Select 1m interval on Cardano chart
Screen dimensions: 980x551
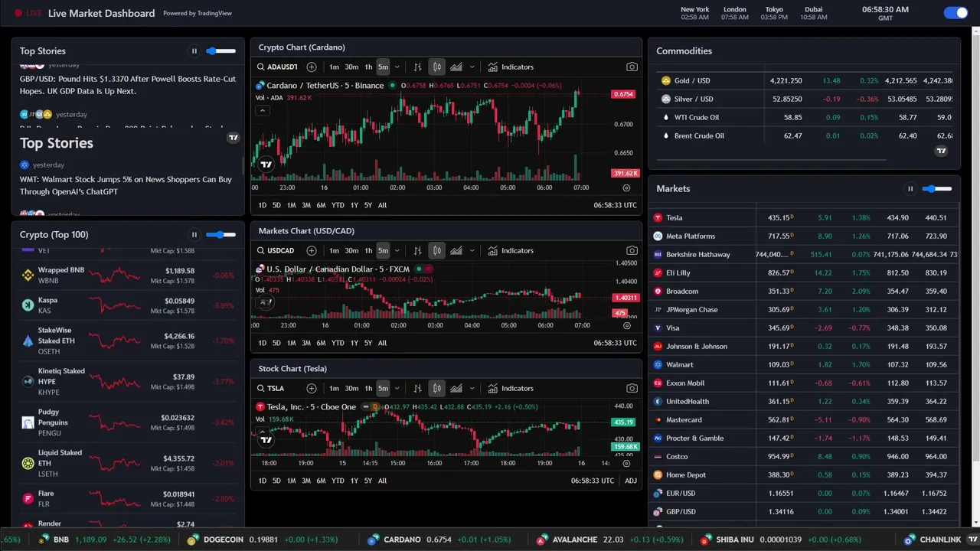tap(334, 67)
